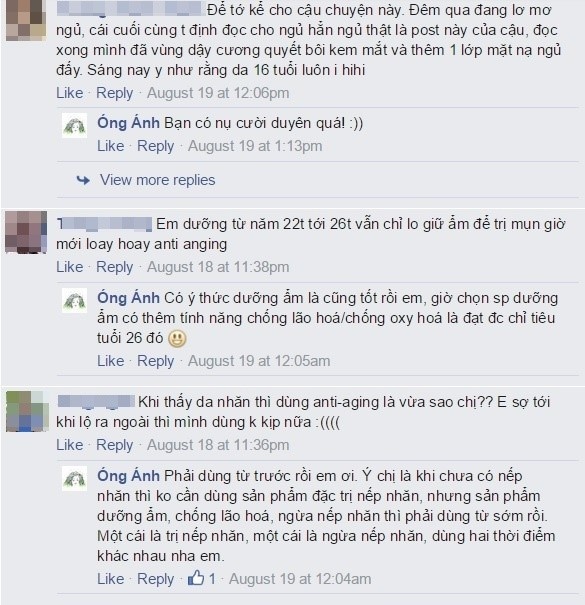Viewport: 585px width, 605px height.
Task: Like Óng Ánh's reply from 12:04am
Action: (111, 579)
